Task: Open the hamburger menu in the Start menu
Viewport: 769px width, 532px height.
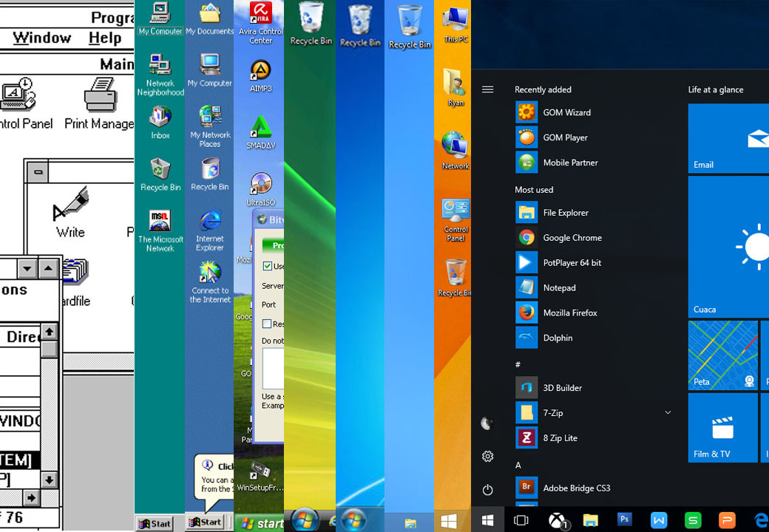Action: (x=487, y=89)
